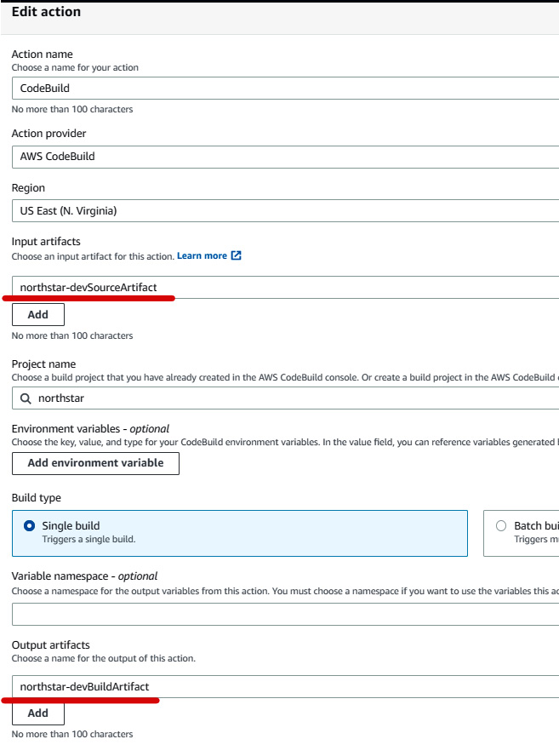Click the 'Triggers a single build.' description
Screen dimensions: 559x756
point(88,539)
